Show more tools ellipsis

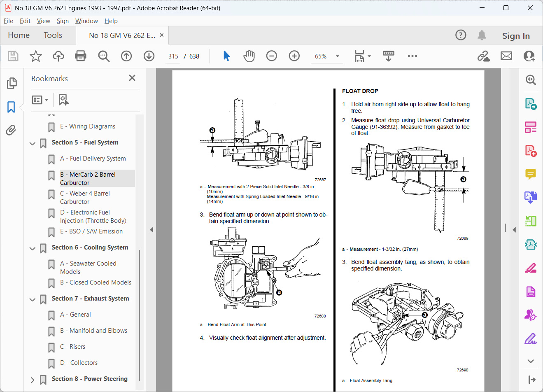[412, 56]
